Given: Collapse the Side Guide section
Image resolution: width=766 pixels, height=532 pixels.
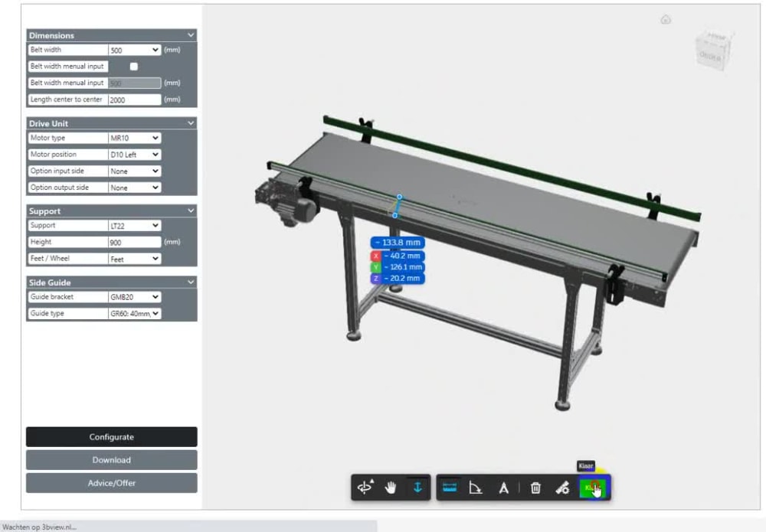Looking at the screenshot, I should click(191, 282).
